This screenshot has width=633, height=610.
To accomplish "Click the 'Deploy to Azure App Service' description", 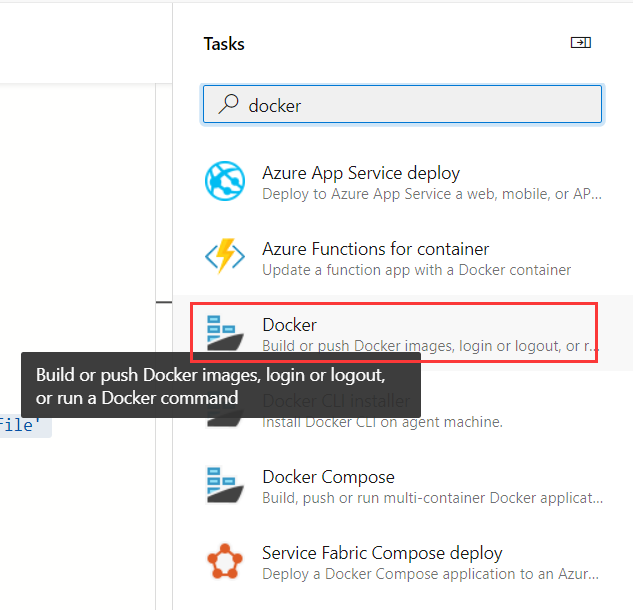I will pos(432,194).
